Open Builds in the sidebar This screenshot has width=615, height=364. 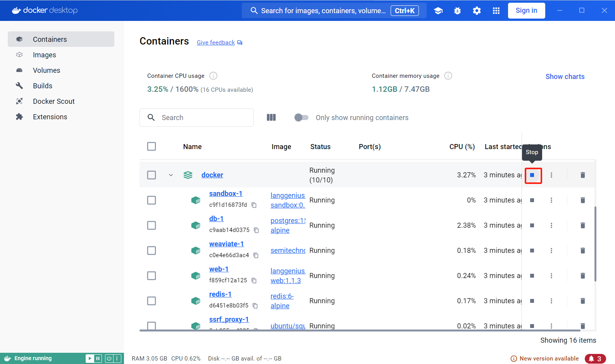[x=61, y=86]
